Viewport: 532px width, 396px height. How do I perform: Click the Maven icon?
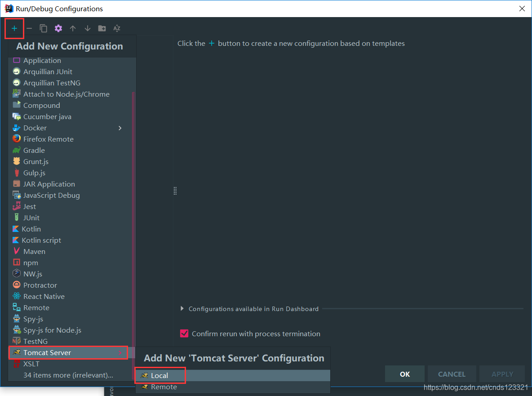[16, 251]
